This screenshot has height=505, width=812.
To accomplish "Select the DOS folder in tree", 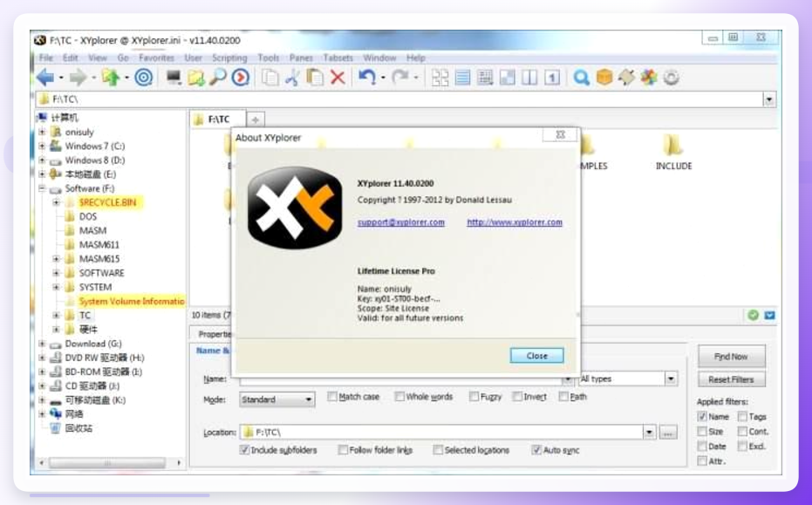I will click(88, 216).
